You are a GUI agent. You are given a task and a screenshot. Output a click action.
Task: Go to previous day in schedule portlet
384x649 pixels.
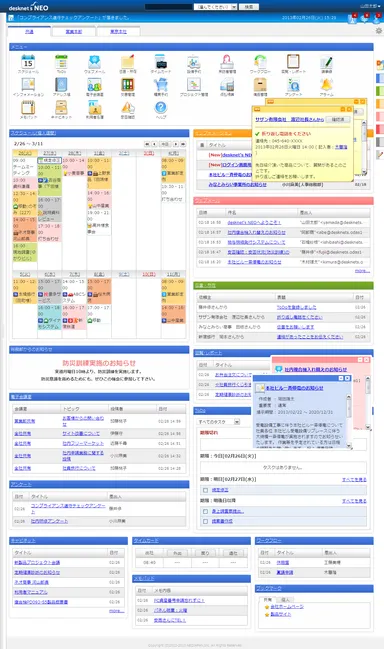(154, 144)
